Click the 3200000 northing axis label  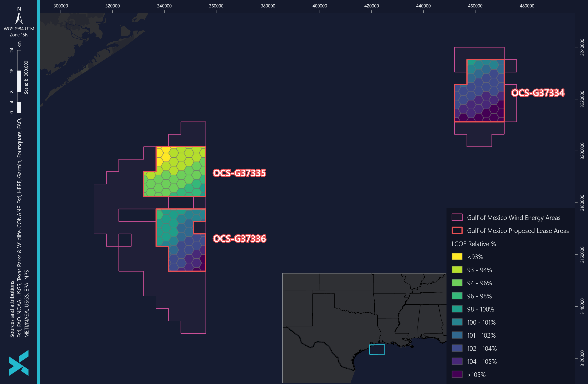click(x=582, y=151)
